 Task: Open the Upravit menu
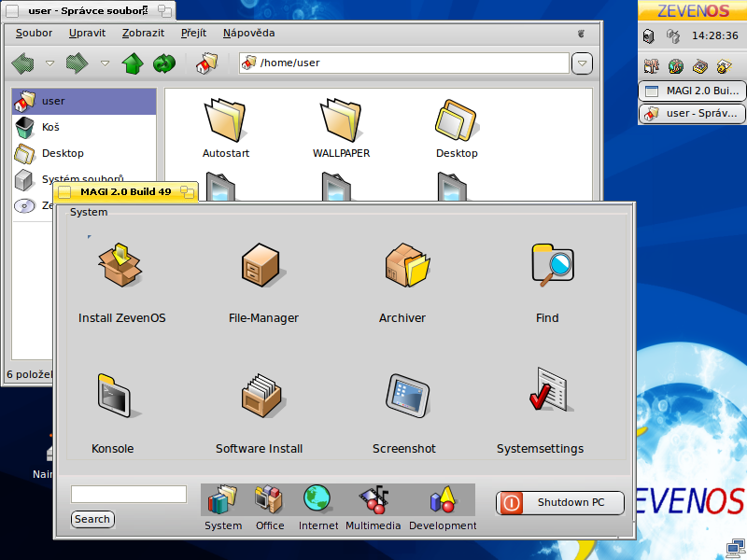pyautogui.click(x=87, y=33)
